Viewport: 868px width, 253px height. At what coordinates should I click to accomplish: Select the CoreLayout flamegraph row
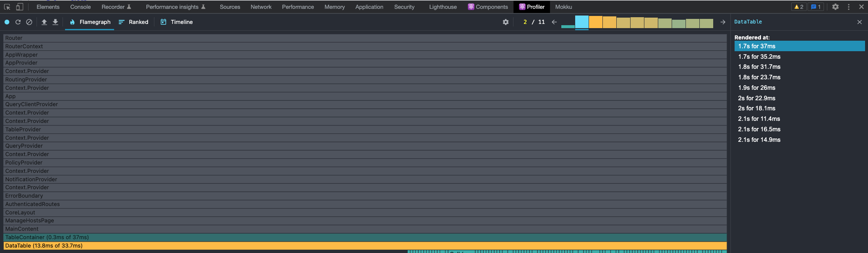pos(365,213)
